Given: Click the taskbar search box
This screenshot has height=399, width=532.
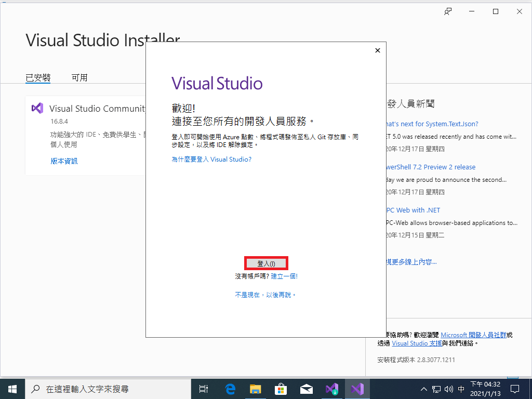Looking at the screenshot, I should (x=104, y=389).
